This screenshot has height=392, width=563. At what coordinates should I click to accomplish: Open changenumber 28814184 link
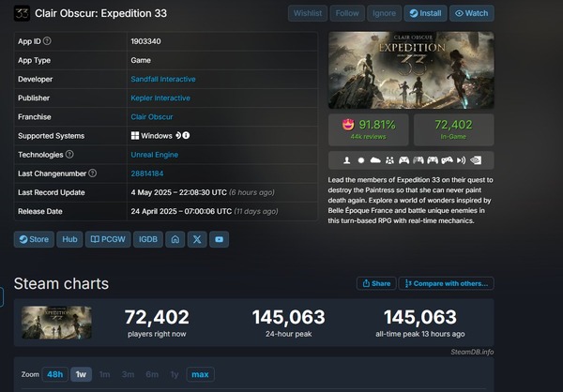(x=147, y=173)
